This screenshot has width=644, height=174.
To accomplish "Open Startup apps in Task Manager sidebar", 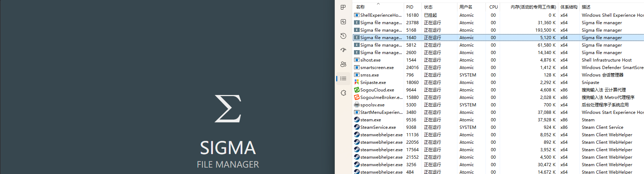I will pyautogui.click(x=343, y=50).
